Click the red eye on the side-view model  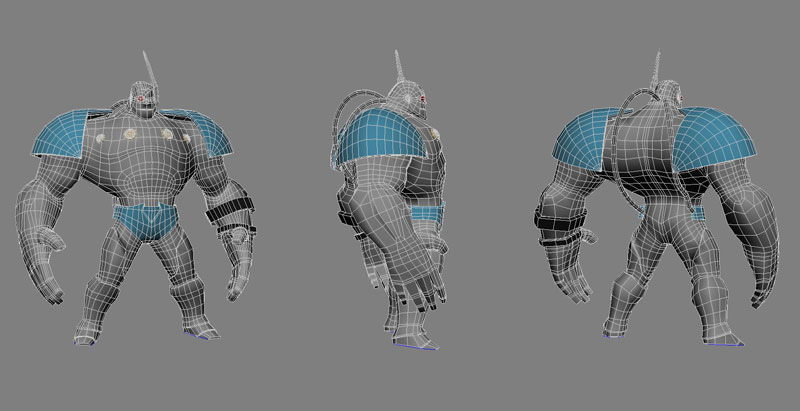pos(423,99)
